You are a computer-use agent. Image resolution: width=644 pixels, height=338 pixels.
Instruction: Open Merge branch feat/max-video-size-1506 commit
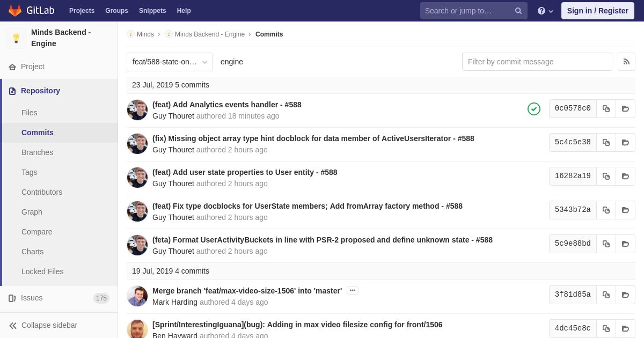[x=247, y=291]
